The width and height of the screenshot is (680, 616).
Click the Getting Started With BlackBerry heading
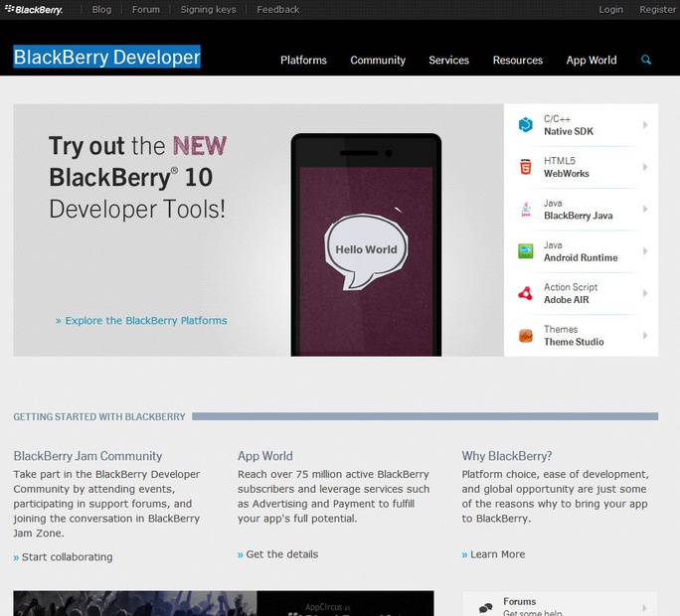pos(98,417)
